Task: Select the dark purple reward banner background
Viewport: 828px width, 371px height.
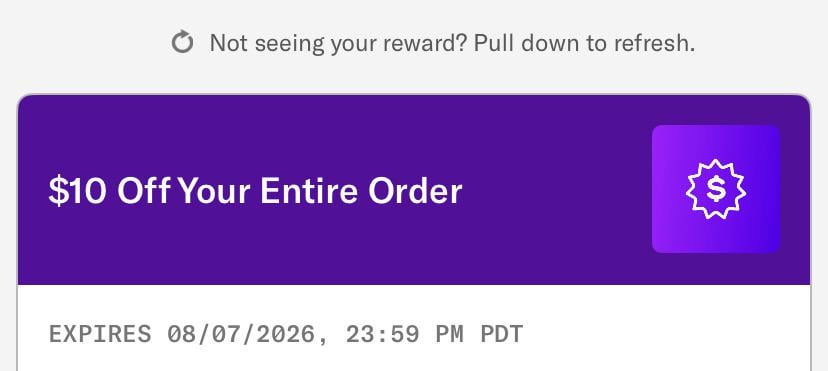Action: tap(414, 189)
